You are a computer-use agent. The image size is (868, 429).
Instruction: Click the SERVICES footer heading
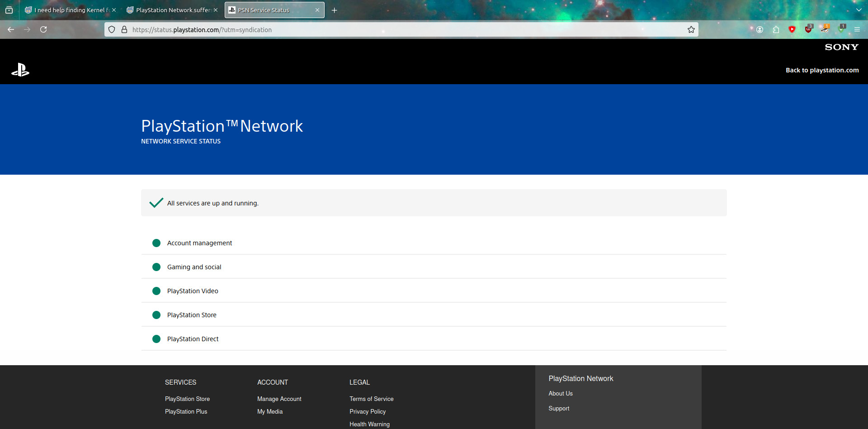[180, 382]
